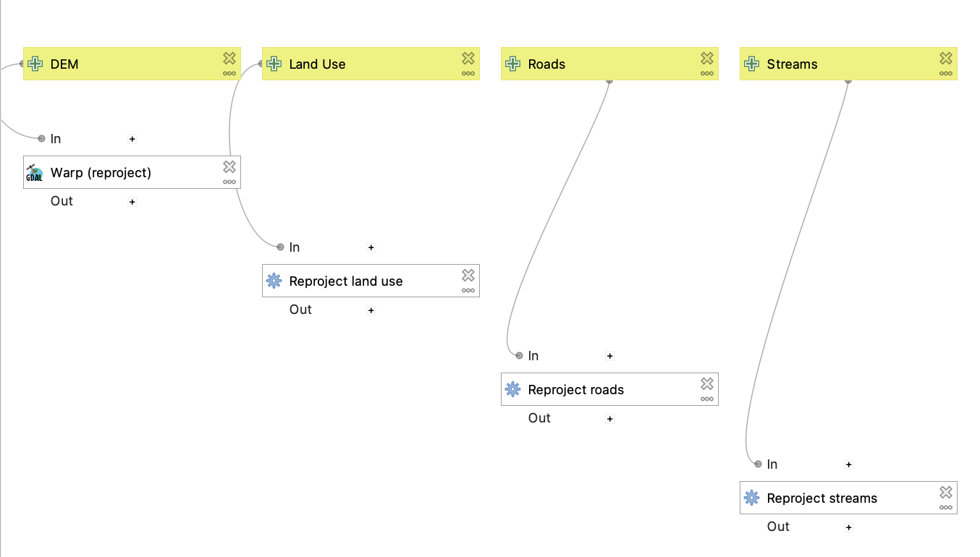Expand the Out list of Warp (reproject)
The width and height of the screenshot is (980, 557).
coord(132,202)
